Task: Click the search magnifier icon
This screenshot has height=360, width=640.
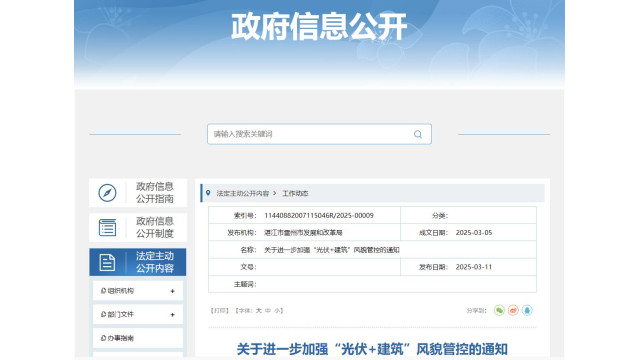Action: (418, 134)
